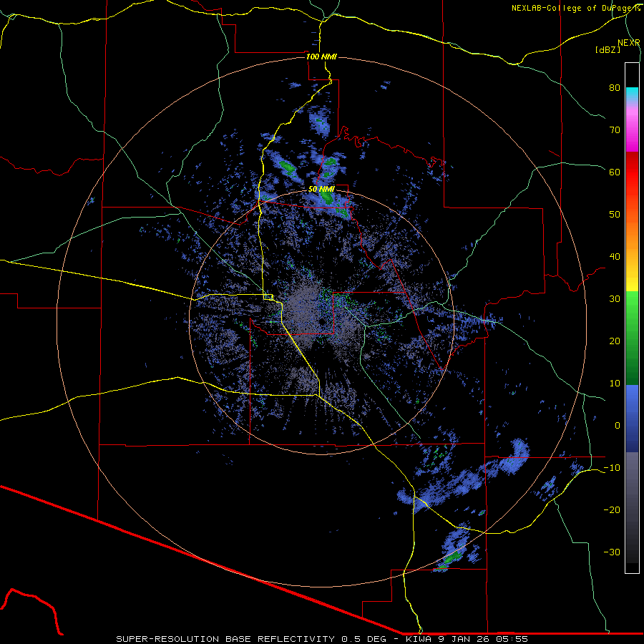Select the 20 value on the dBZ scale
Screen dimensions: 644x644
tap(615, 341)
